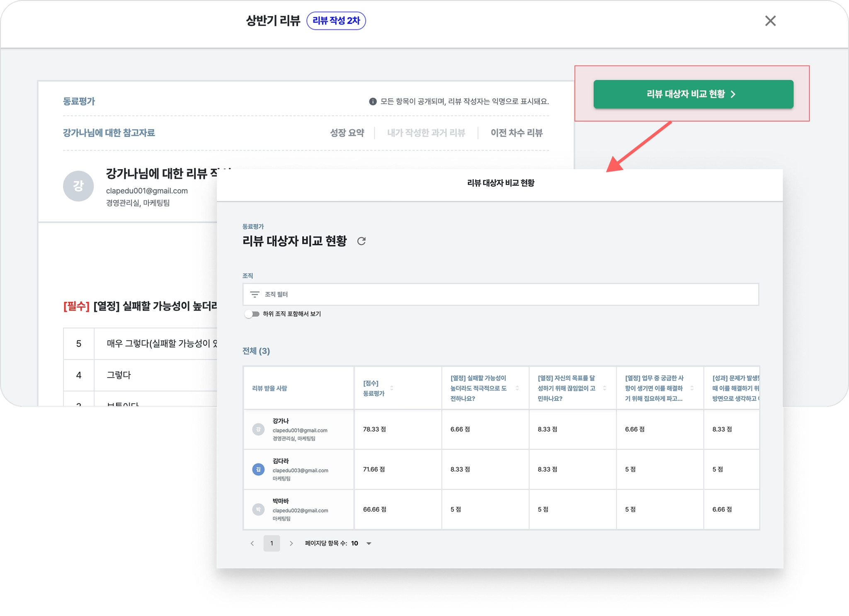Switch to 이전 차수 리뷰 tab
Viewport: 849px width, 616px height.
coord(517,133)
